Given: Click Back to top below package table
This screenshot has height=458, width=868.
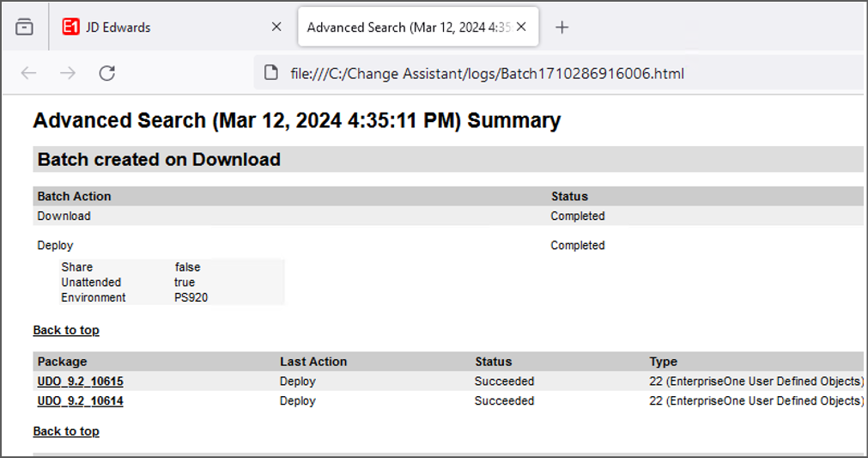Looking at the screenshot, I should tap(66, 431).
